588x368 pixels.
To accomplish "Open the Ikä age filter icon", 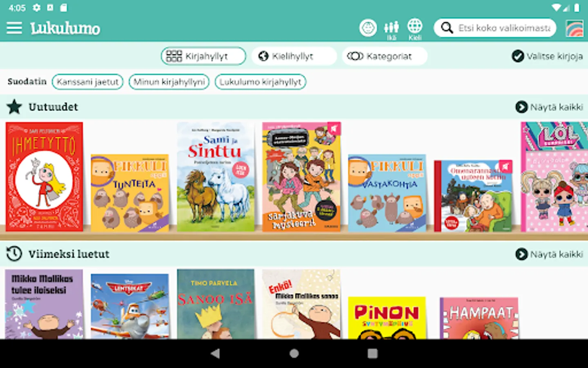I will pos(391,30).
